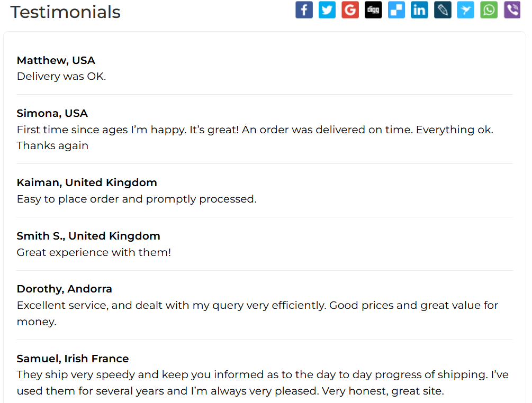Share via the Viber icon
The image size is (532, 403).
pos(512,10)
